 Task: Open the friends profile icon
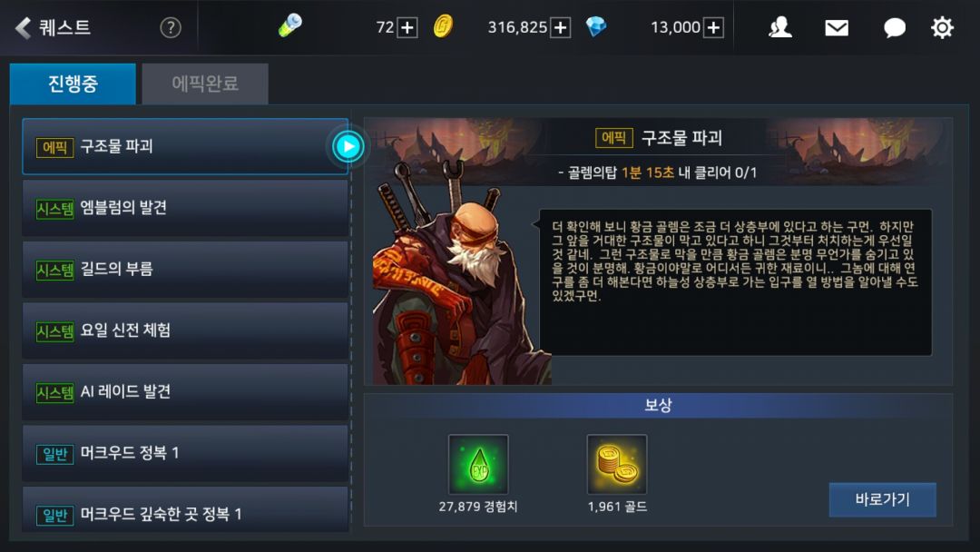click(x=780, y=27)
